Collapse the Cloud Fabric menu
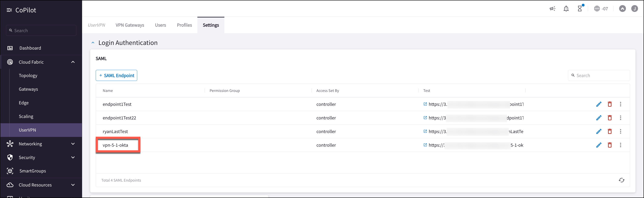The width and height of the screenshot is (644, 198). click(73, 62)
